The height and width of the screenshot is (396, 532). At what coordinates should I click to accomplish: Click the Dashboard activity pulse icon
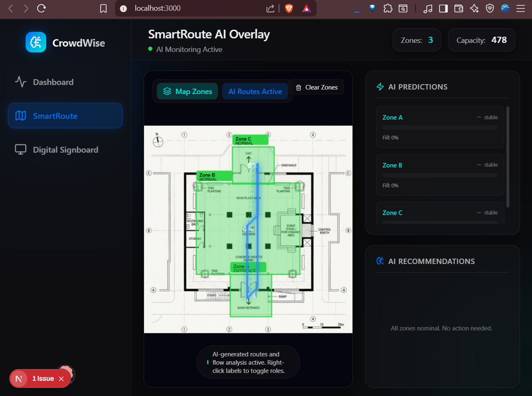coord(21,82)
